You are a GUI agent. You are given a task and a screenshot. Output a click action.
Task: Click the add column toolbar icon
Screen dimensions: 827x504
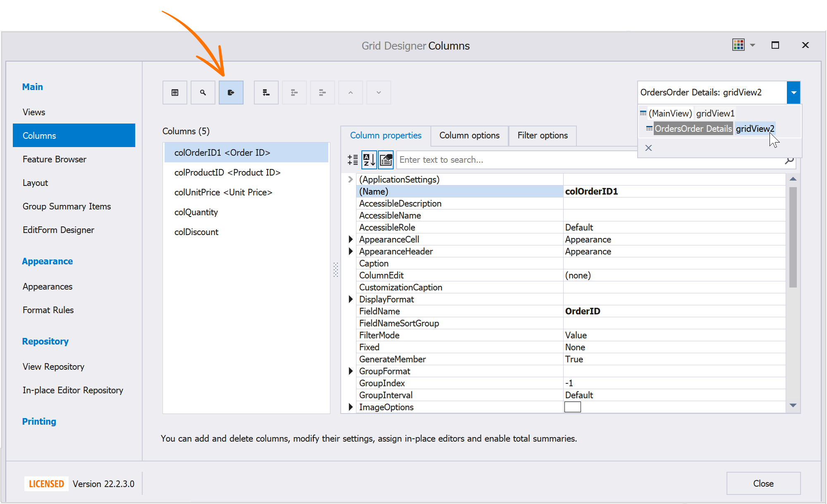[266, 93]
